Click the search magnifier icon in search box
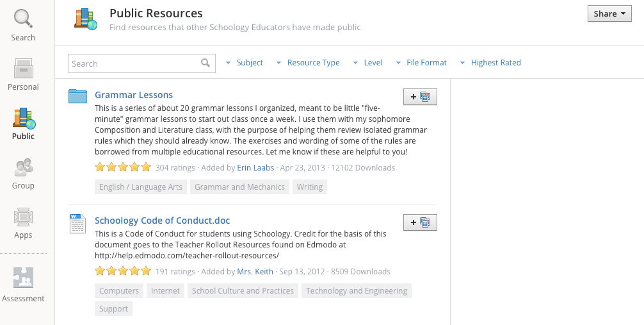The height and width of the screenshot is (325, 644). click(x=205, y=63)
